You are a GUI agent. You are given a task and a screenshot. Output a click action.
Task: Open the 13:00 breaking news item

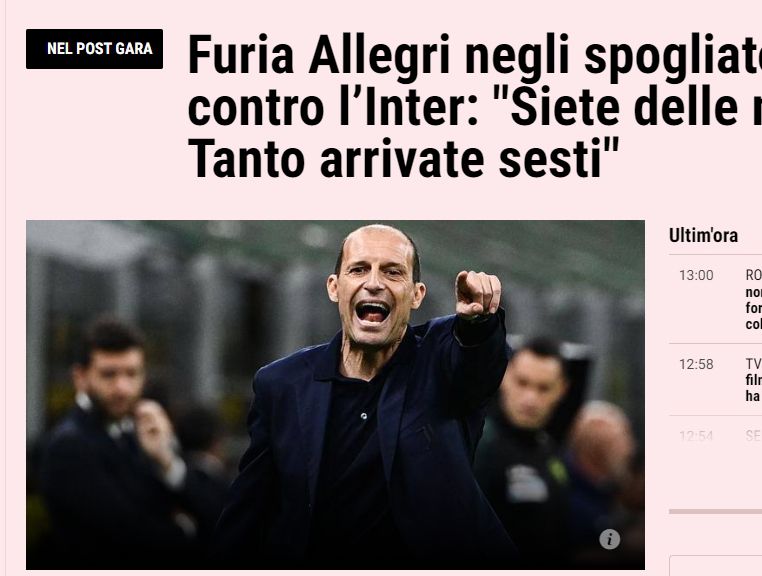pos(715,299)
